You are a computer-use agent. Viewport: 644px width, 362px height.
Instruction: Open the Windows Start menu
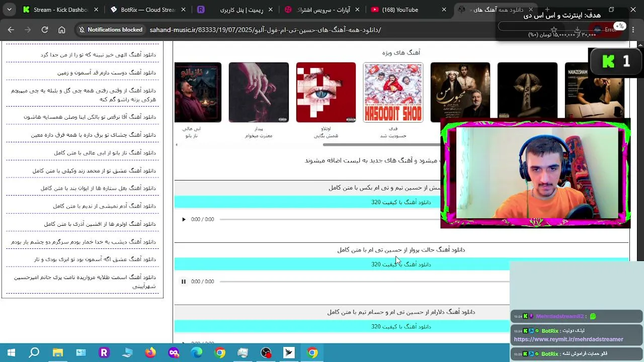coord(11,352)
